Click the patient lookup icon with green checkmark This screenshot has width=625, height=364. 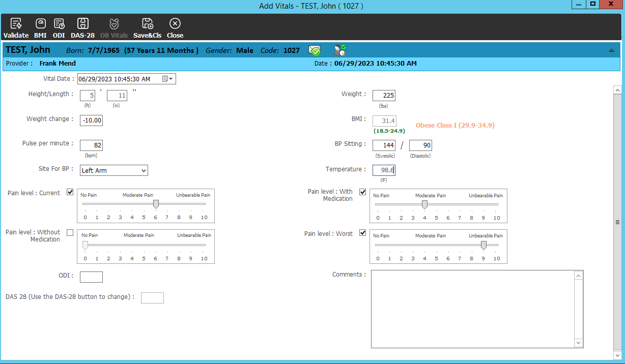[340, 49]
